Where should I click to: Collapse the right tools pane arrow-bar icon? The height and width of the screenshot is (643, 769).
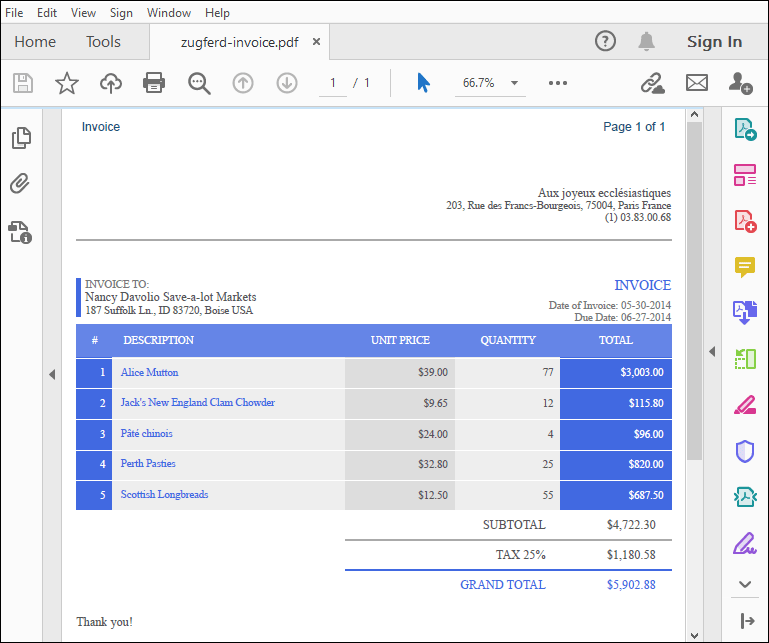[x=747, y=620]
